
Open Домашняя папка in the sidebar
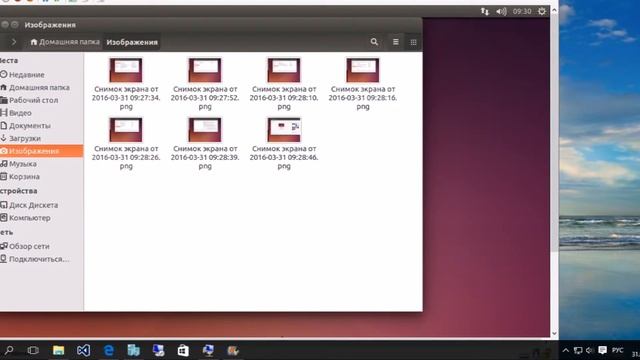click(41, 87)
